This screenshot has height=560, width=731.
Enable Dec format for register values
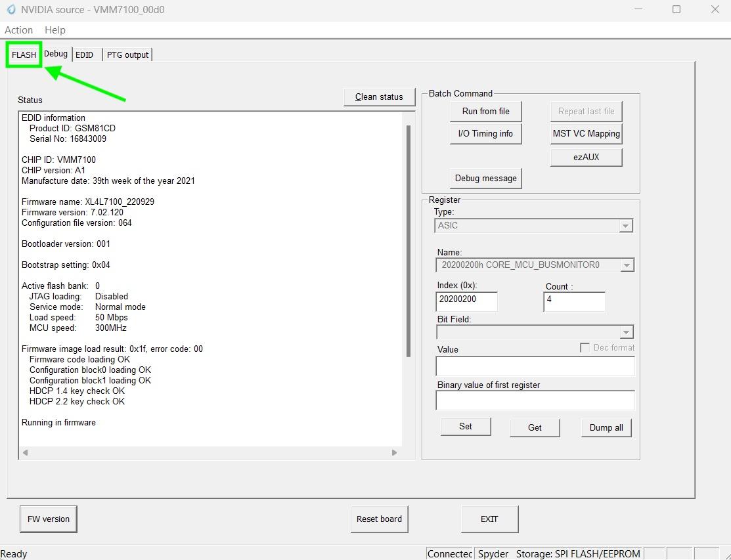point(584,347)
